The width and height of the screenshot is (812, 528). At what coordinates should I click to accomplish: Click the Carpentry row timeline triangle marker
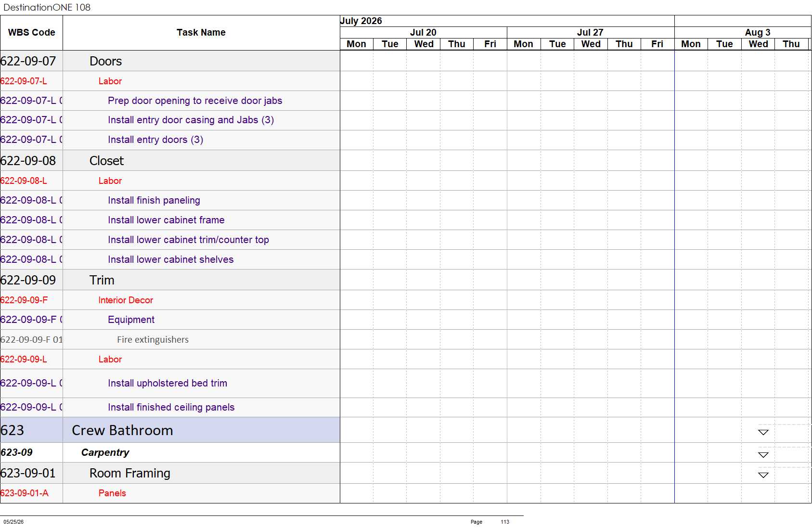763,455
